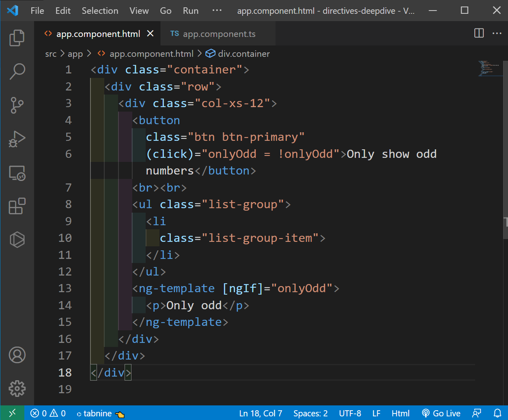Viewport: 508px width, 420px height.
Task: Open the View menu
Action: [139, 11]
